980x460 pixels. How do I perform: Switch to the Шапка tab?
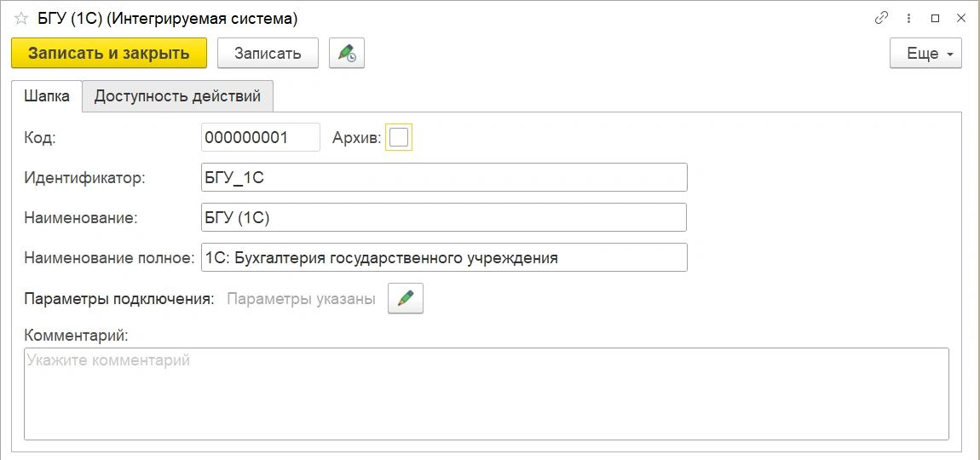click(x=47, y=96)
